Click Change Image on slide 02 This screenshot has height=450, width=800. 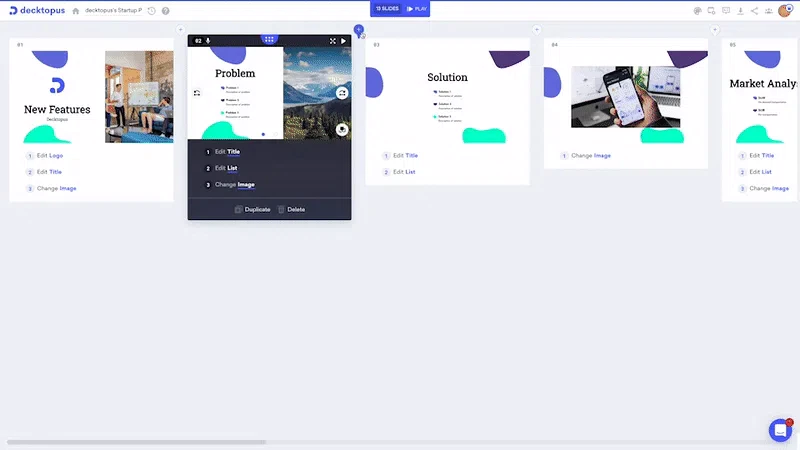(235, 184)
